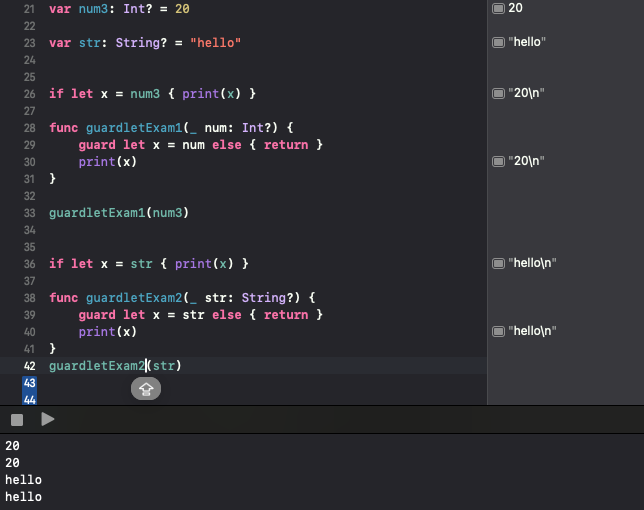Toggle result view for "20\n" on line 26
The height and width of the screenshot is (510, 644).
[x=498, y=93]
